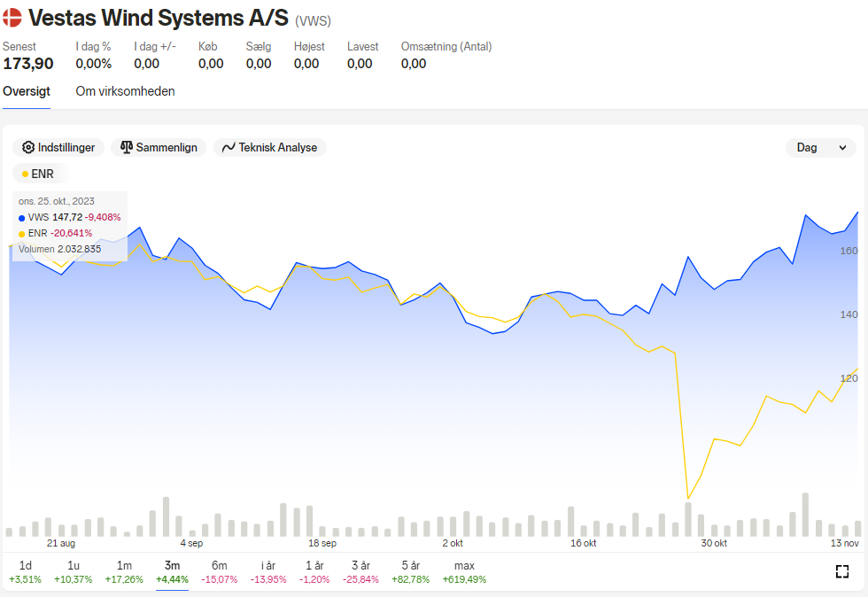Click the Senest label above the price
Viewport: 868px width, 597px height.
point(19,47)
